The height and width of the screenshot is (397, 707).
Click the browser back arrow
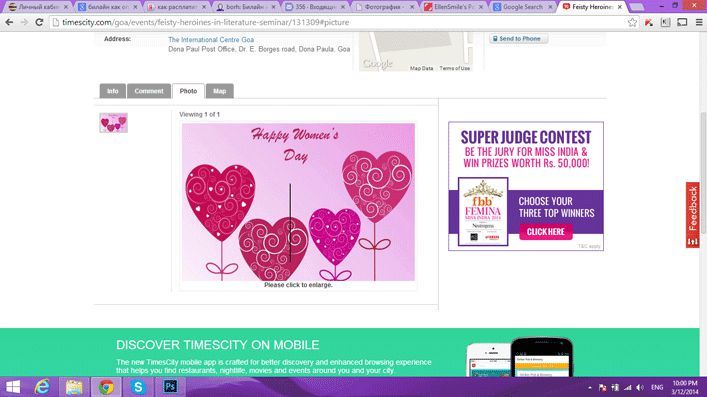click(x=9, y=22)
